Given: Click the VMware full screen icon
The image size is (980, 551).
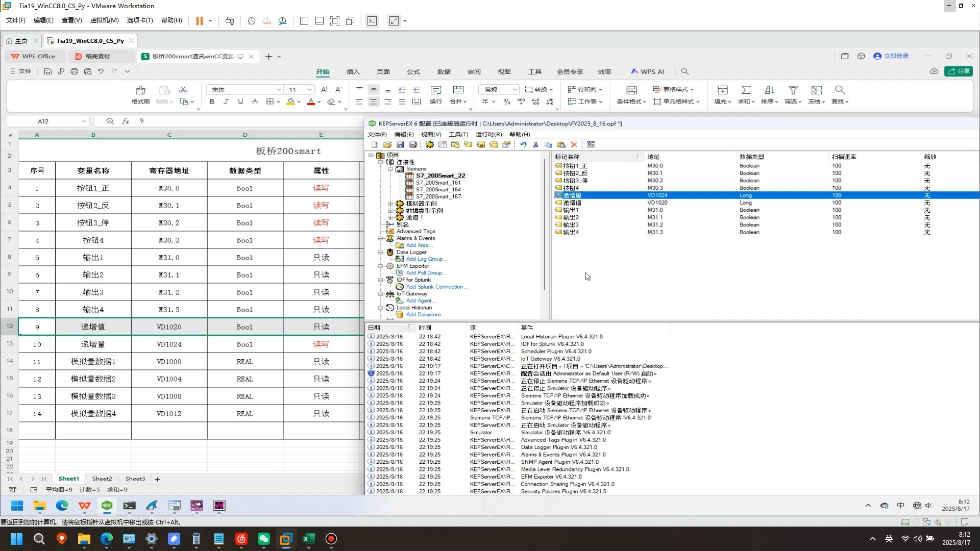Looking at the screenshot, I should coord(335,21).
